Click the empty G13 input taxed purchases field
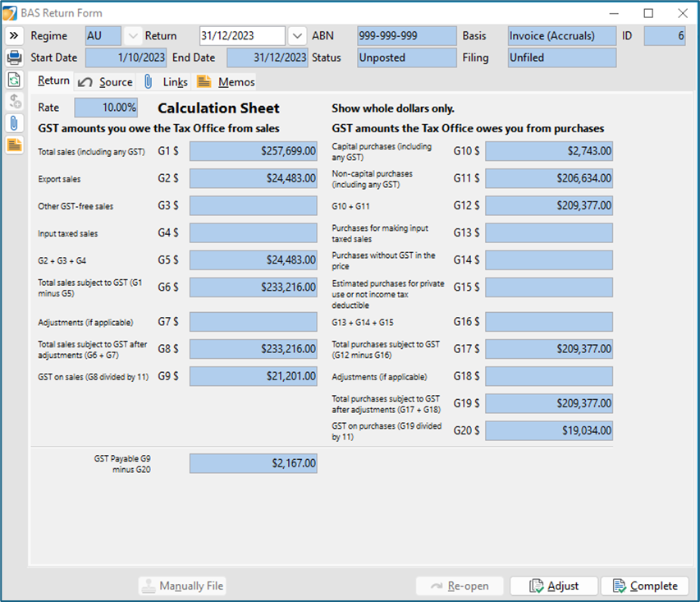 [x=549, y=233]
